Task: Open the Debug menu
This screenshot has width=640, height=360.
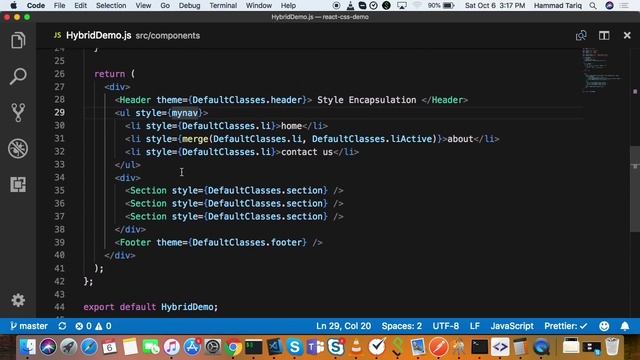Action: (189, 5)
